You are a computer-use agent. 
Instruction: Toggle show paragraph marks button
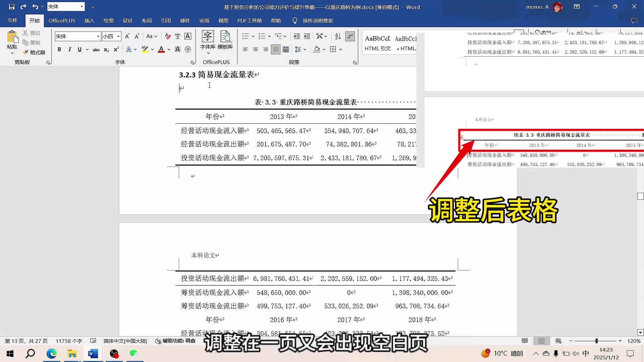point(350,36)
